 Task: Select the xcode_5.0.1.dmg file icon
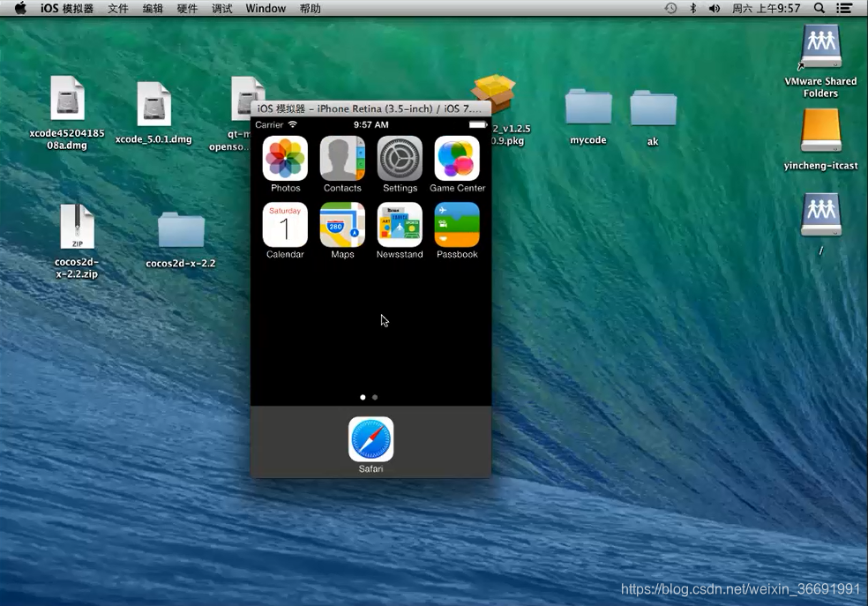(x=153, y=104)
